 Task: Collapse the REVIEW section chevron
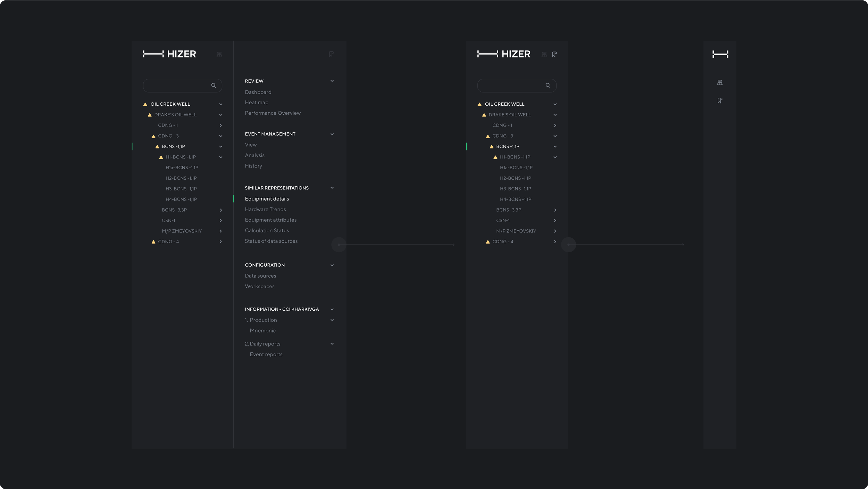coord(332,81)
